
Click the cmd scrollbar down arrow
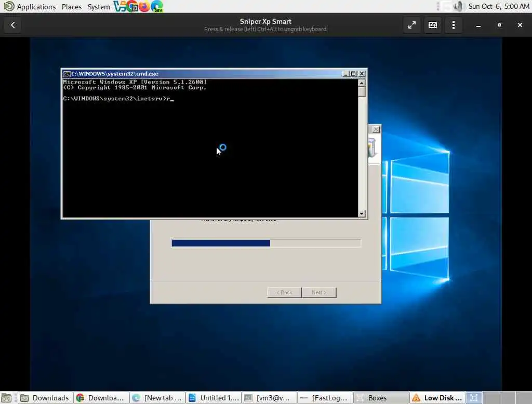pos(362,213)
